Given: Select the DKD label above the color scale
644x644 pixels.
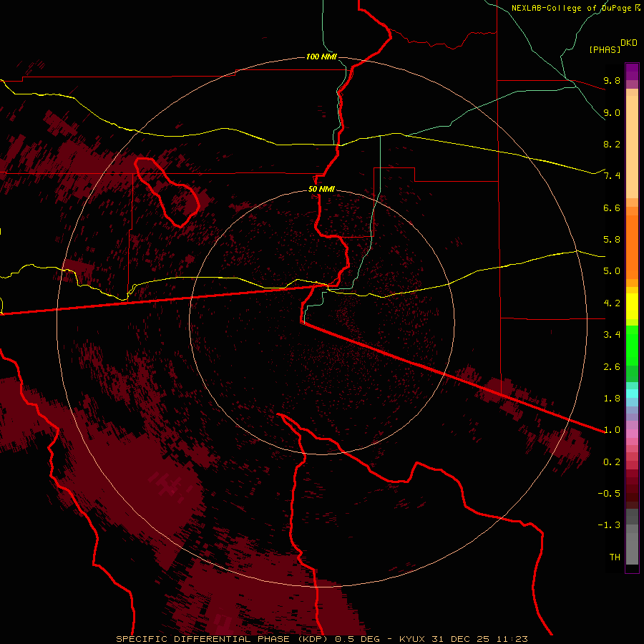Looking at the screenshot, I should (629, 42).
